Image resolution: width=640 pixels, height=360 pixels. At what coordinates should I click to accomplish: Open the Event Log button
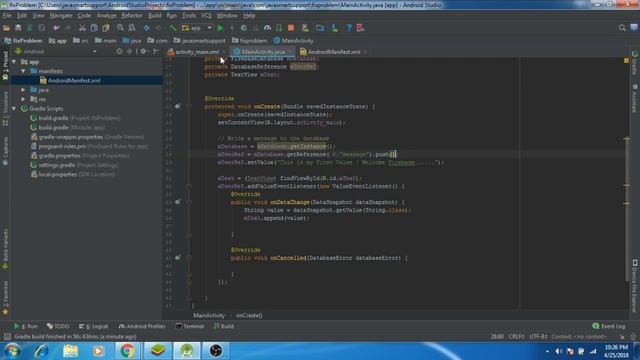pyautogui.click(x=609, y=326)
